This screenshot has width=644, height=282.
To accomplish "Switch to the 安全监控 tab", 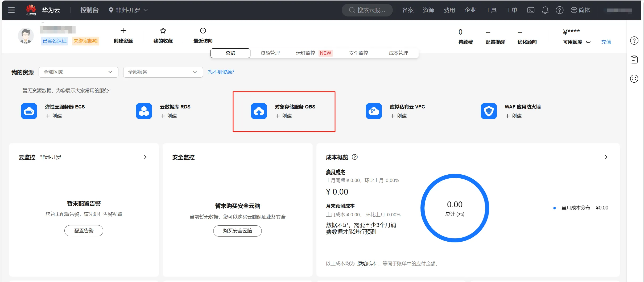I will pos(358,53).
